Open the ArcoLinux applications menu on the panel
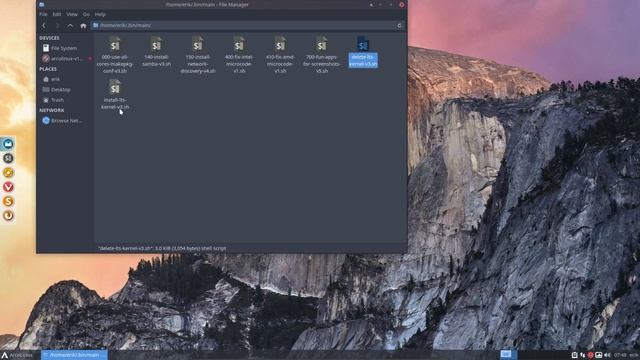 coord(17,355)
